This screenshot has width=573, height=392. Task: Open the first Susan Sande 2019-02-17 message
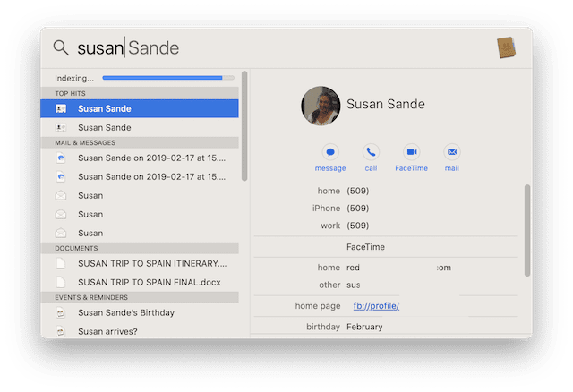tap(150, 158)
